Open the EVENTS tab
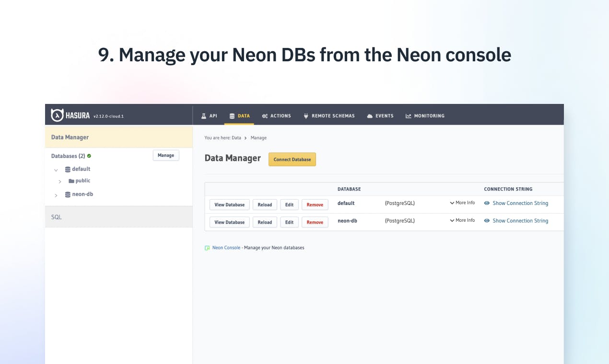609x364 pixels. pos(380,116)
